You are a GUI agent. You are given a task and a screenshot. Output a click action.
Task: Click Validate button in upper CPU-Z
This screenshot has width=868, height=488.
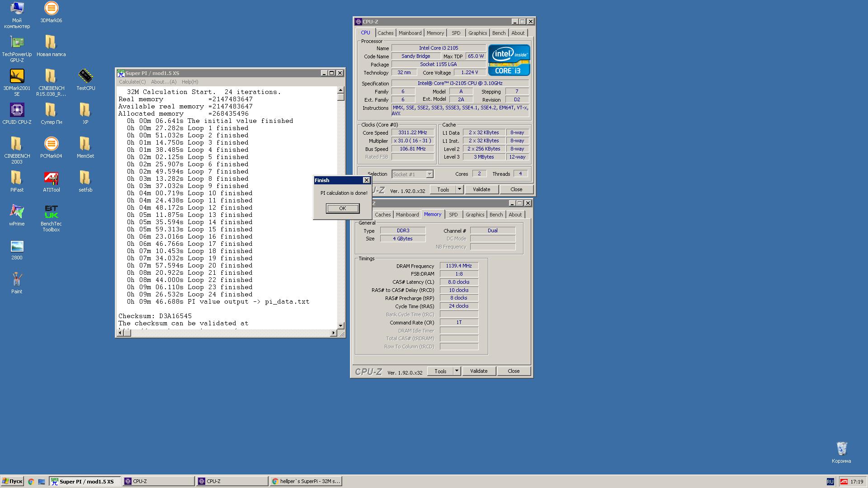point(481,189)
